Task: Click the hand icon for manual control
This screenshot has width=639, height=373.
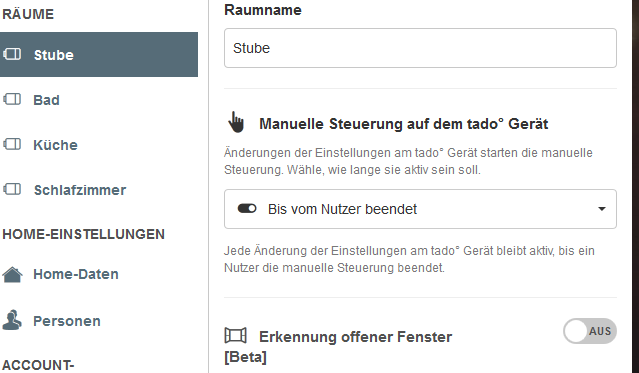Action: click(236, 122)
